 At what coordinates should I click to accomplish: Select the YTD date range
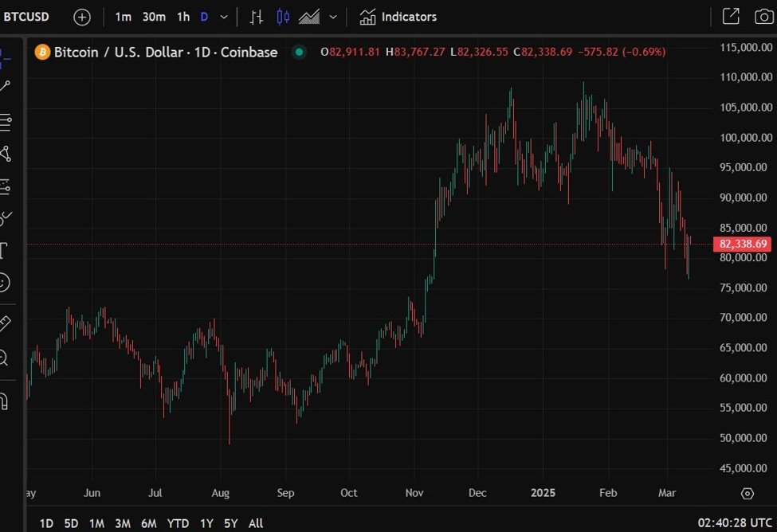click(178, 523)
